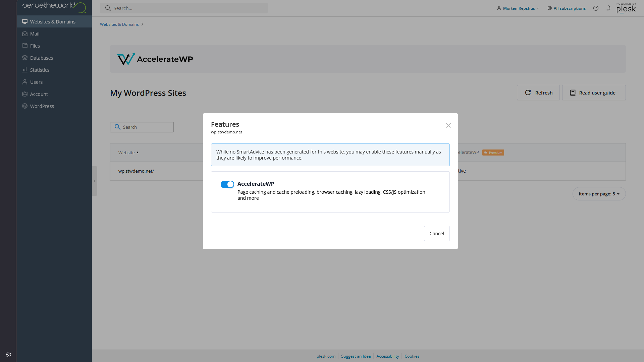Image resolution: width=644 pixels, height=362 pixels.
Task: Click the Plesk logo
Action: click(x=626, y=8)
